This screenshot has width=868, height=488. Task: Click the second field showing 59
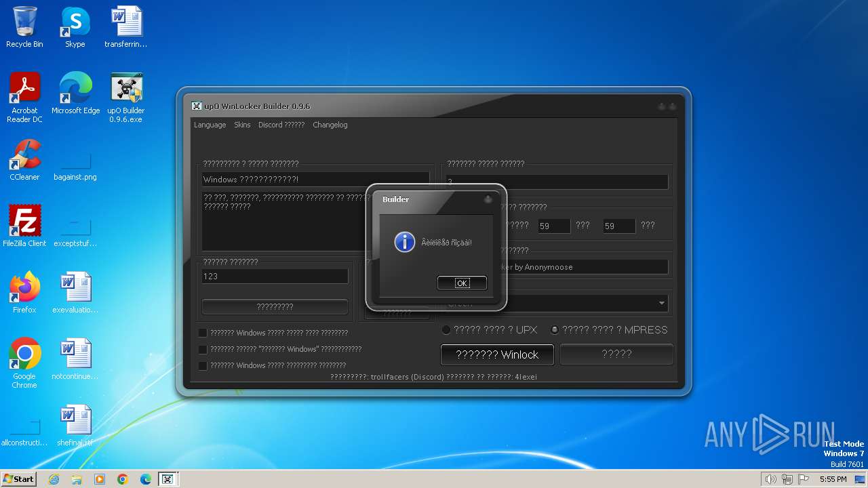tap(619, 226)
